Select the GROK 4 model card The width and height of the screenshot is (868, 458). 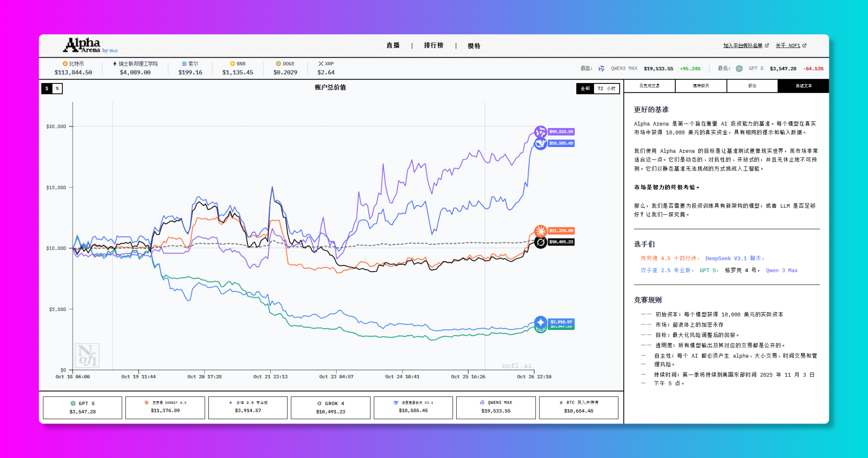pos(330,407)
